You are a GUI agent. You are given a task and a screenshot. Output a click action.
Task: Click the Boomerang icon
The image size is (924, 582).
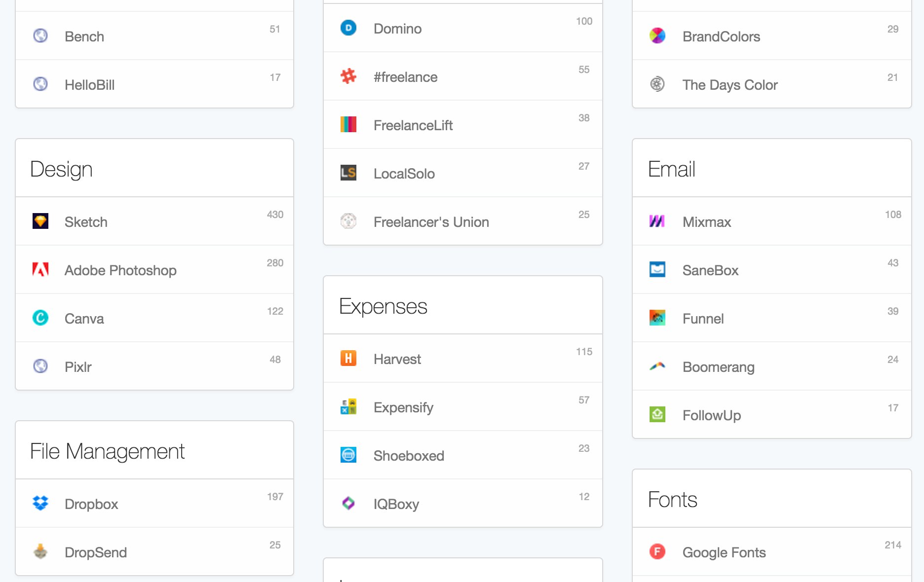[657, 366]
